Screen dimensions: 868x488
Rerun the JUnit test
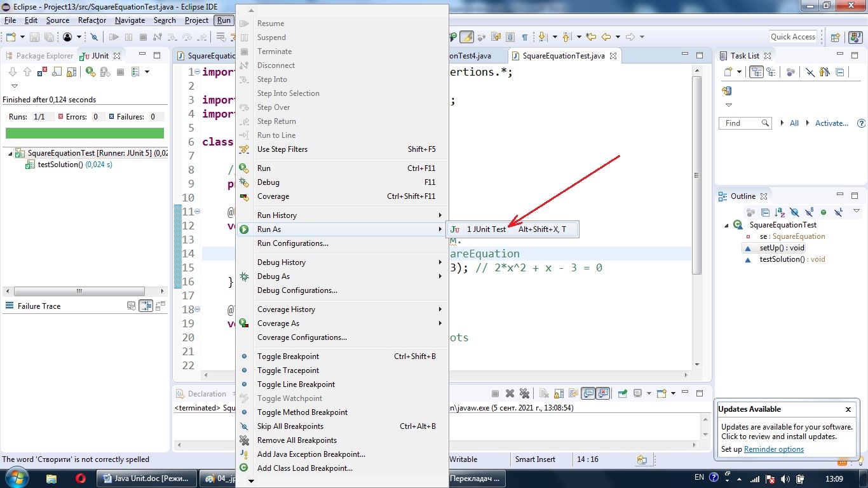point(90,72)
